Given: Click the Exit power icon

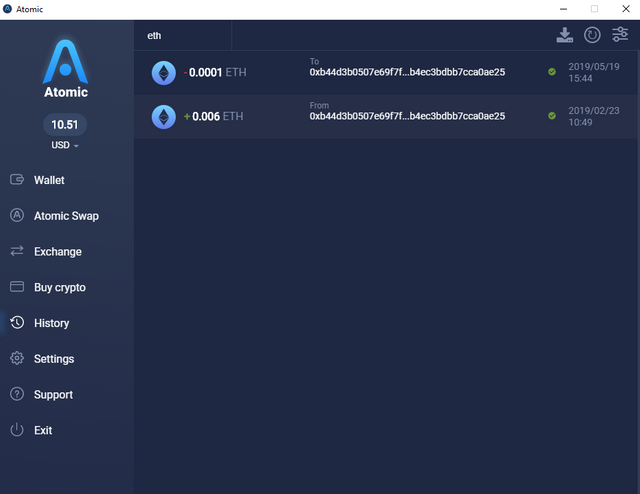Looking at the screenshot, I should [x=17, y=429].
